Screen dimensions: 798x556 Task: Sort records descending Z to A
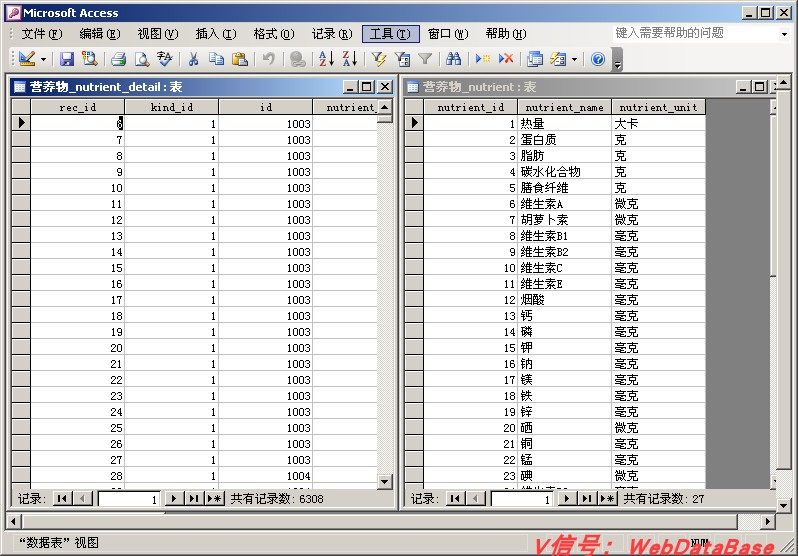coord(350,59)
